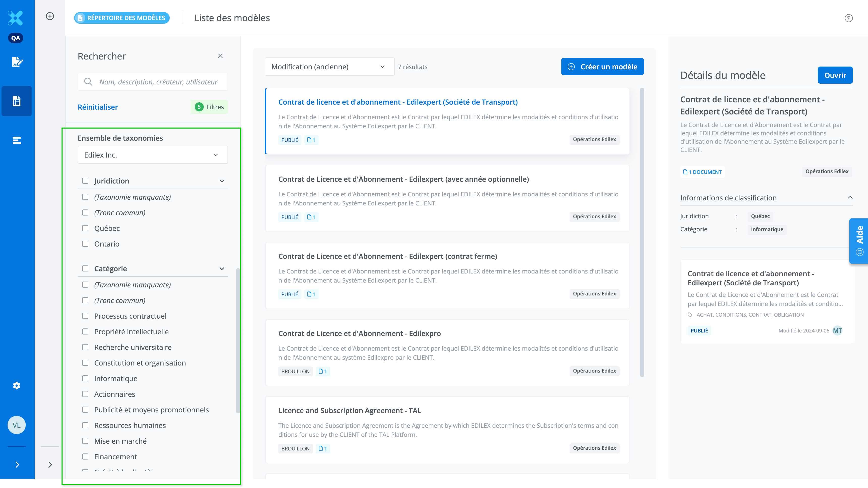Open the Edilex Inc. taxonomy dropdown
The width and height of the screenshot is (868, 488).
click(x=153, y=155)
